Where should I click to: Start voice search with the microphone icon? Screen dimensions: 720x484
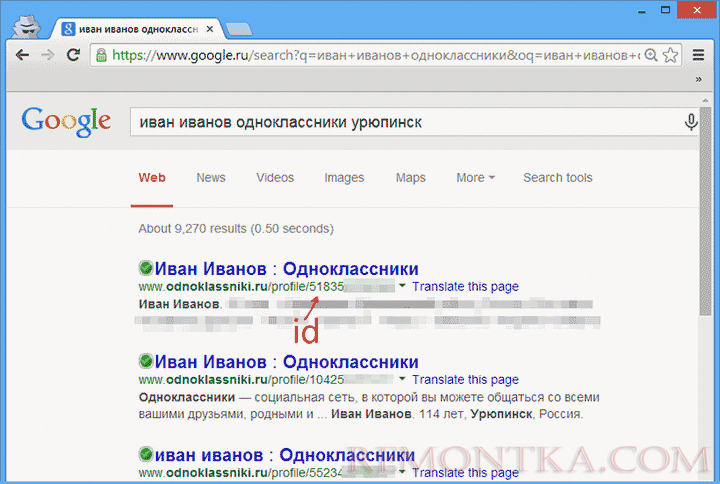click(690, 122)
